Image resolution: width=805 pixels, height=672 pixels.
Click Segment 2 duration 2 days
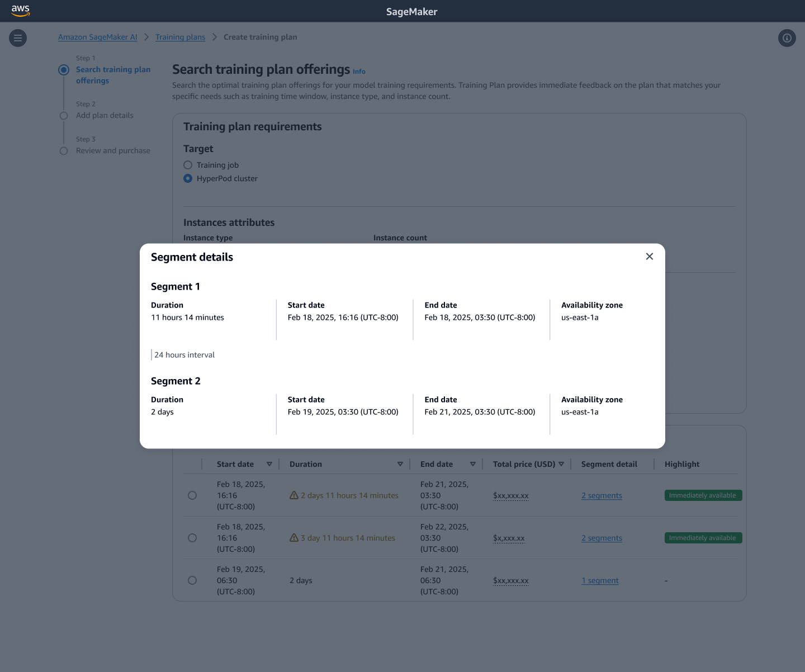coord(162,412)
